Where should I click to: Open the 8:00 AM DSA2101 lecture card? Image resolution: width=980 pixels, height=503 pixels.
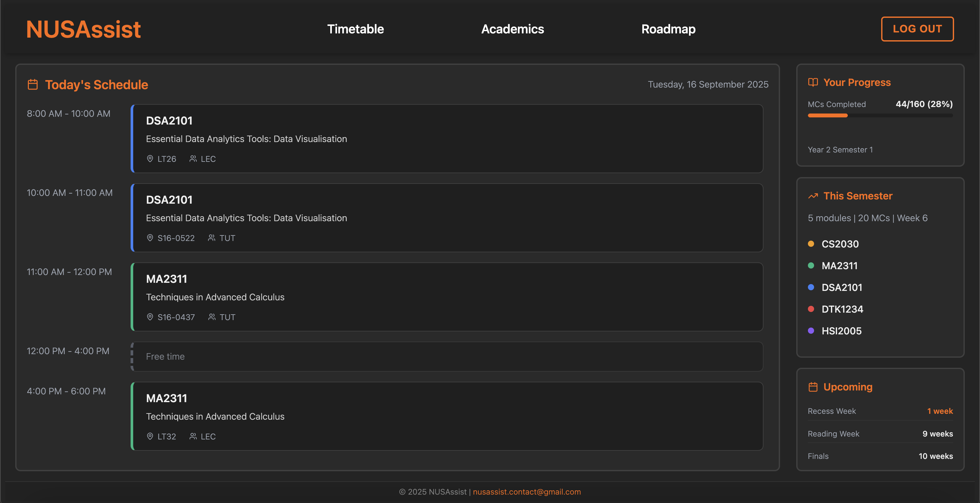(x=447, y=138)
